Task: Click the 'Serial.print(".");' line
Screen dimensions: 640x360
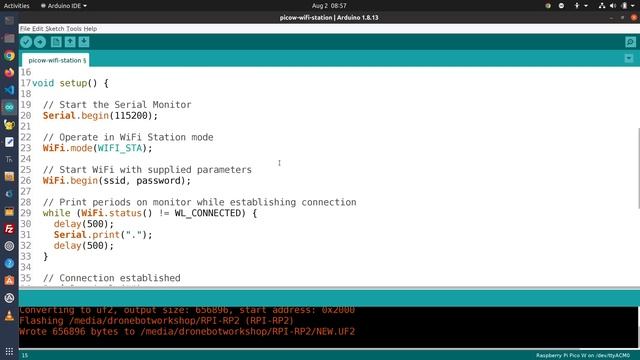Action: (x=103, y=235)
